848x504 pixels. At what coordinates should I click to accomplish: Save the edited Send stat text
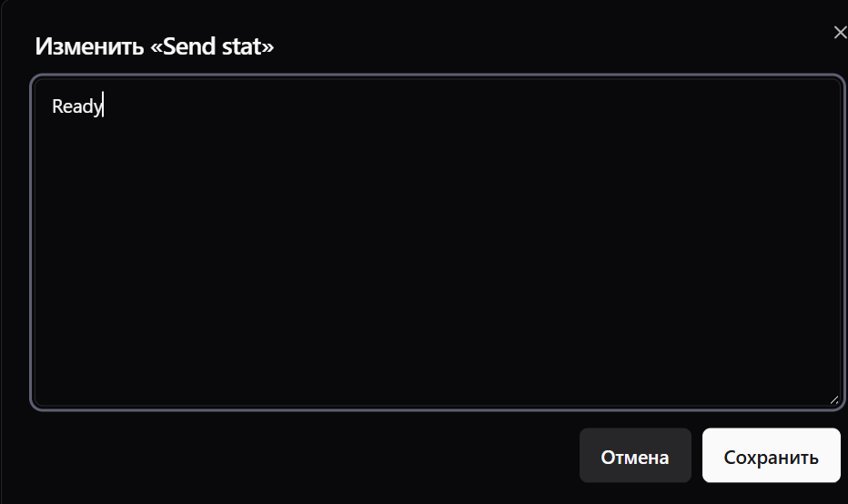771,456
